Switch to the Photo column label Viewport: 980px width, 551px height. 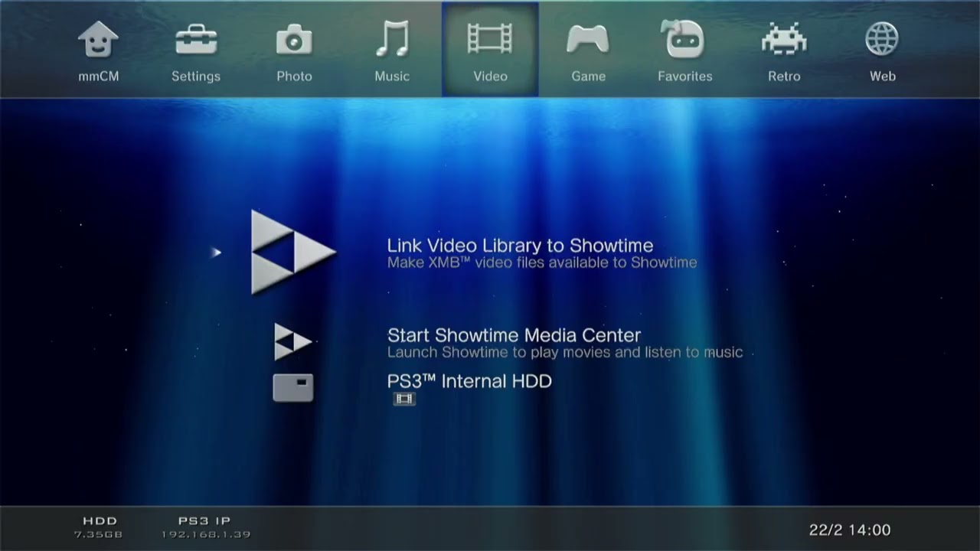294,77
